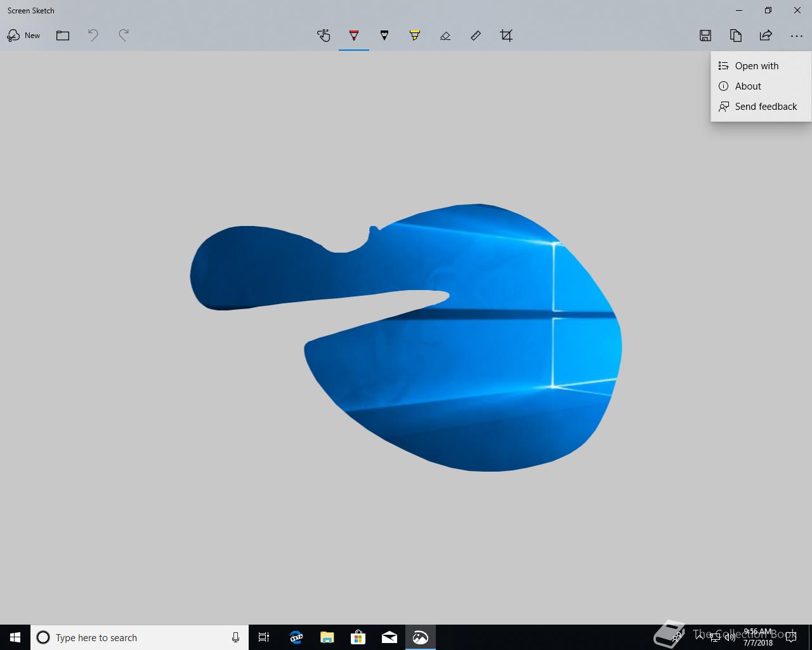The width and height of the screenshot is (812, 650).
Task: Open File Explorer from the taskbar
Action: coord(327,637)
